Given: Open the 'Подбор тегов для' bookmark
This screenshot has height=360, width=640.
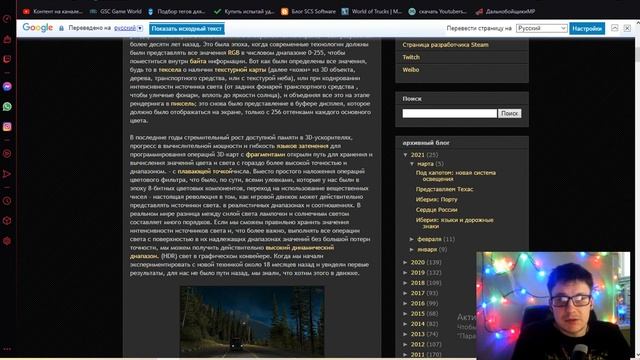Looking at the screenshot, I should [x=176, y=11].
